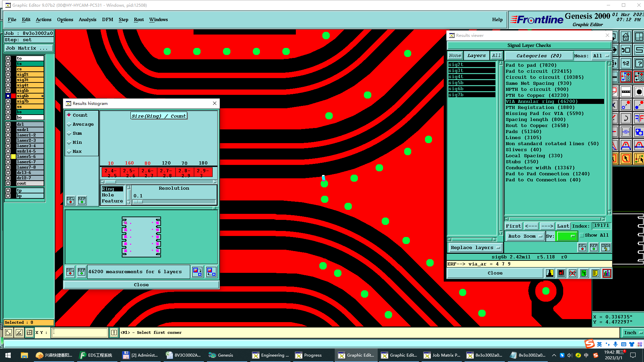Click Job Matrix button
Screen dimensions: 644x362
tap(29, 48)
